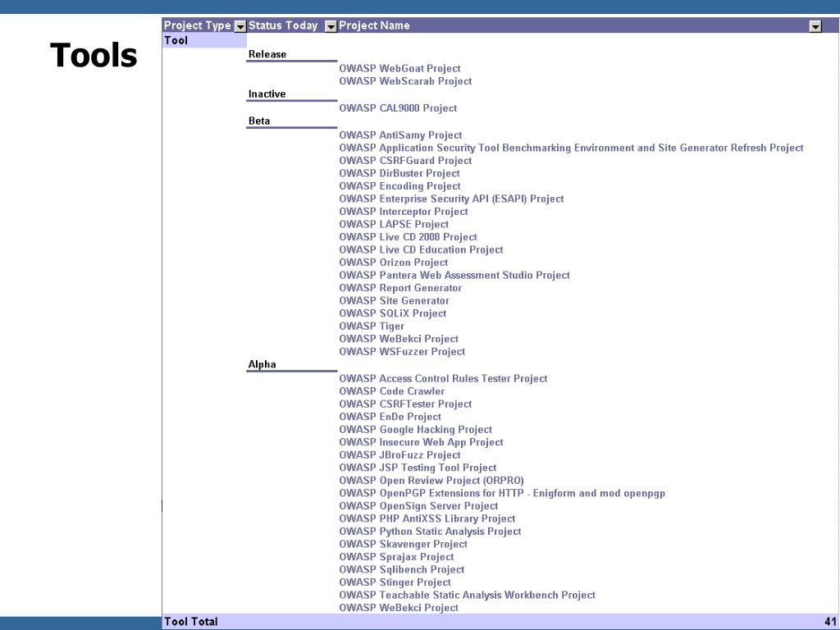Select OWASP Open Review Project (ORPRO)
The width and height of the screenshot is (840, 630).
point(431,481)
